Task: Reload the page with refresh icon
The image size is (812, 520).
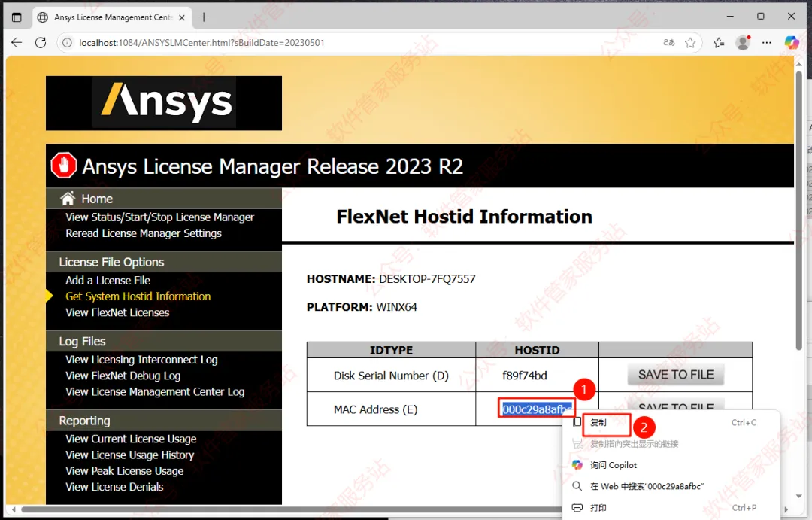Action: (x=41, y=42)
